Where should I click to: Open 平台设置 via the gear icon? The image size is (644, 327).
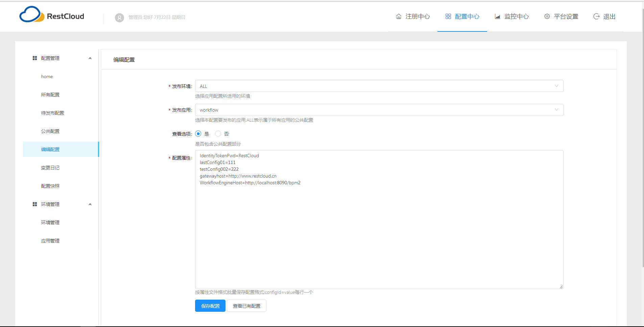click(x=547, y=16)
